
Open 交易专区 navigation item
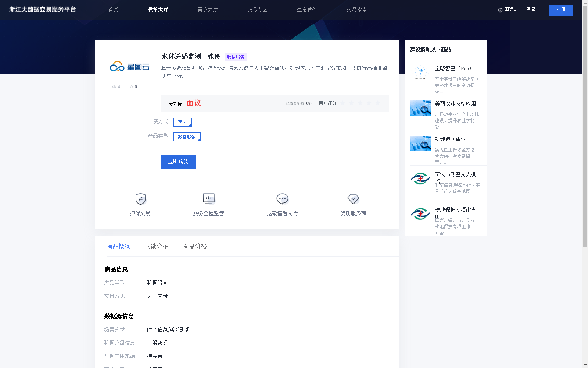click(257, 10)
